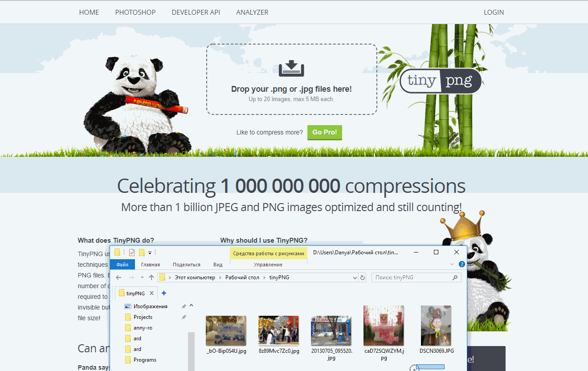Select the Programs folder in navigation pane
588x371 pixels.
tap(145, 360)
